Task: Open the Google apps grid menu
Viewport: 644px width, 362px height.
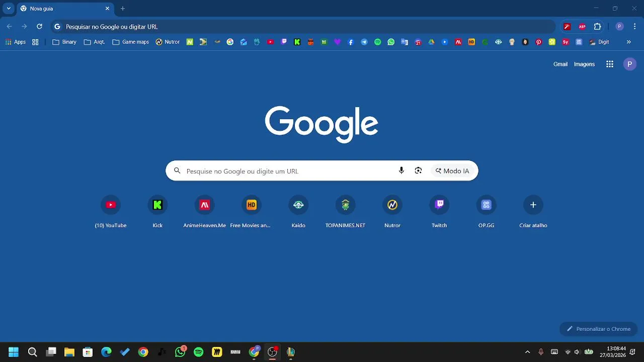Action: (x=610, y=64)
